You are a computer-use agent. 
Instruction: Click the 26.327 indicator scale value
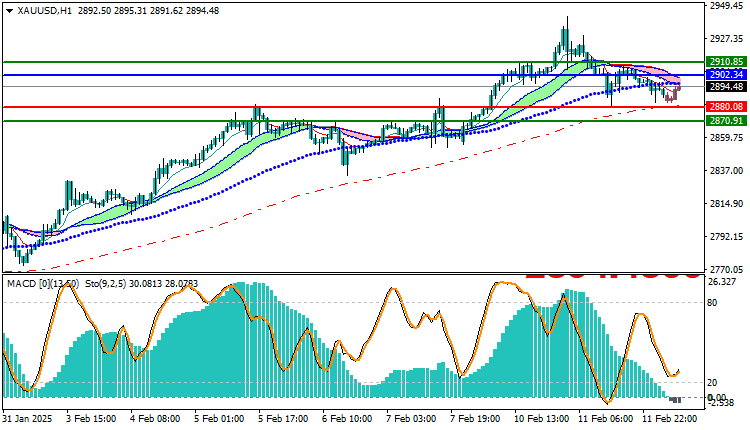click(x=722, y=282)
